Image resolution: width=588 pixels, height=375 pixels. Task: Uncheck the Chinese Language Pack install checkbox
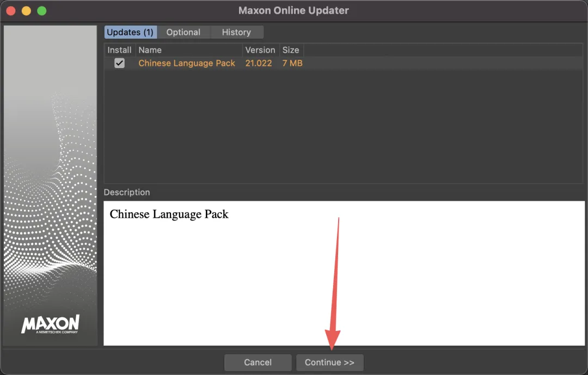[x=120, y=63]
